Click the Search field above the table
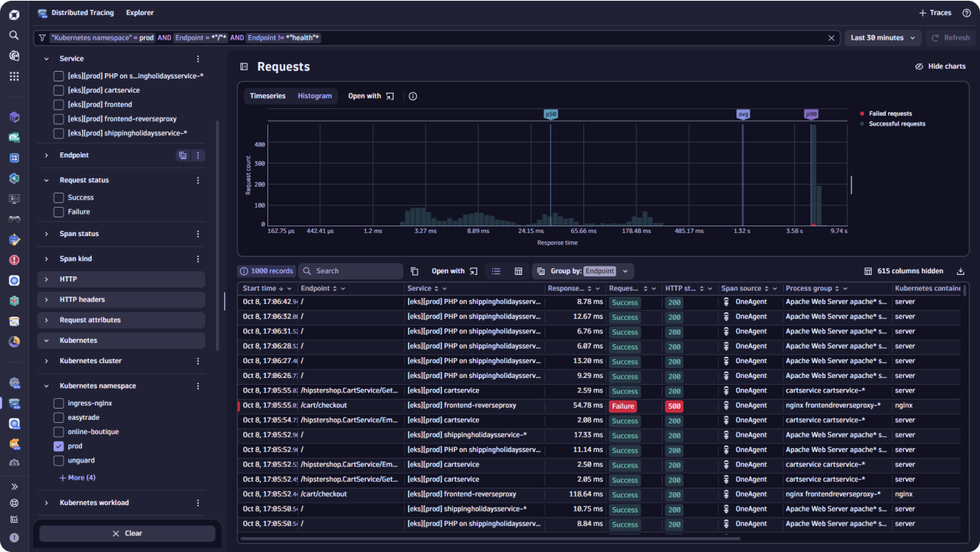The width and height of the screenshot is (980, 552). [x=351, y=271]
